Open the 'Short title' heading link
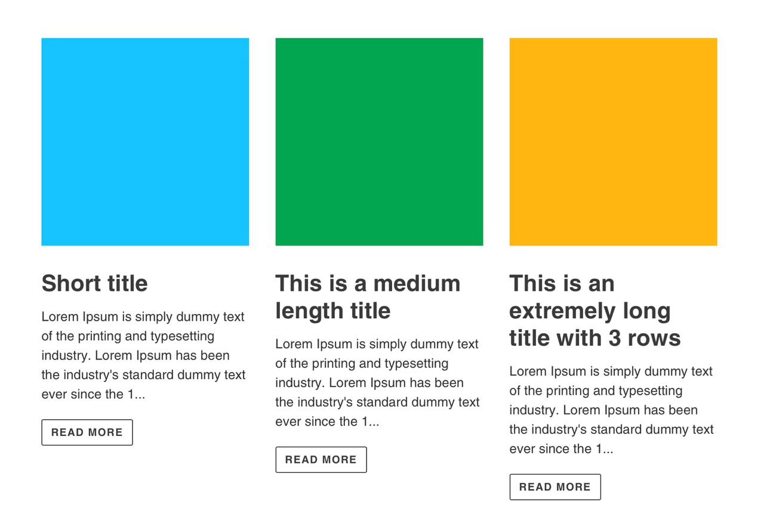This screenshot has height=532, width=764. click(94, 283)
